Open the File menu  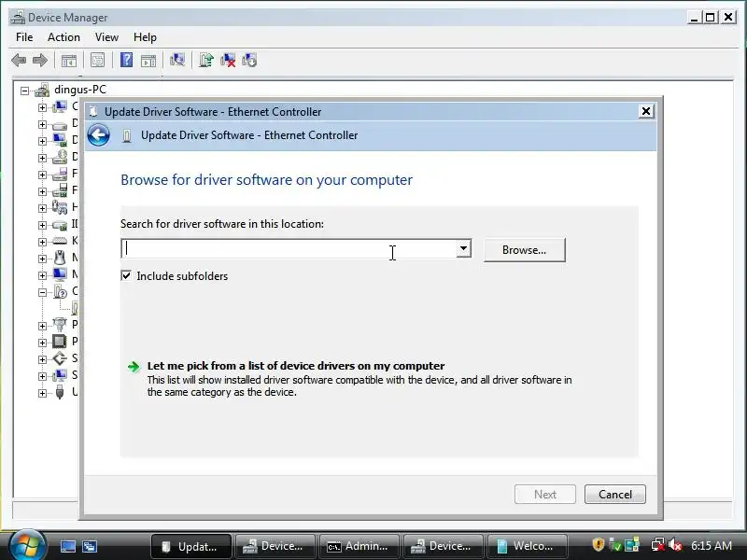coord(24,37)
